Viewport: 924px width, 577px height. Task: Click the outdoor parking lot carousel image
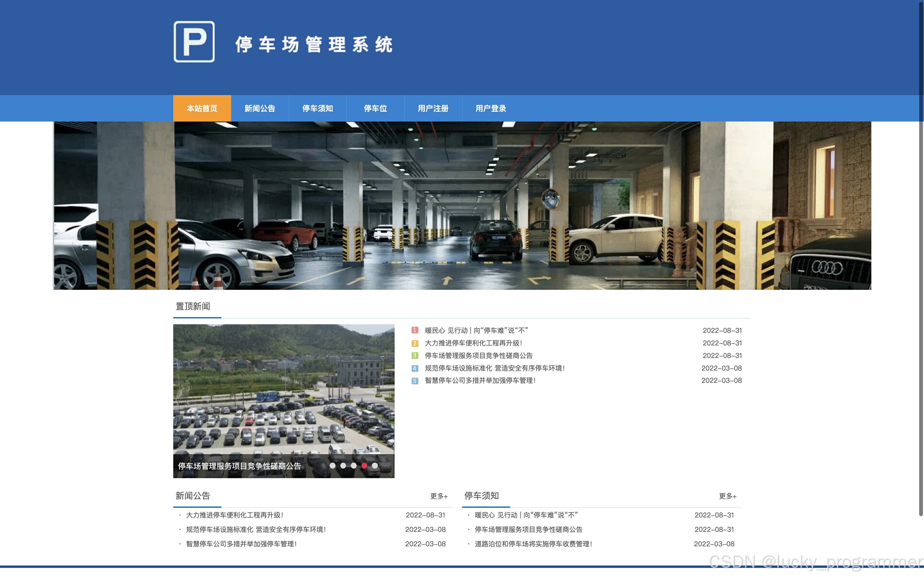coord(284,389)
